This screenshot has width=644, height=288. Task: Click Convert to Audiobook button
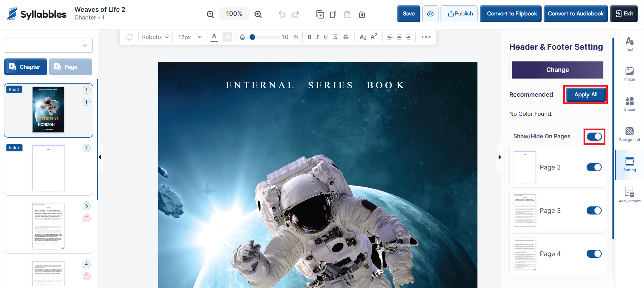pyautogui.click(x=576, y=14)
